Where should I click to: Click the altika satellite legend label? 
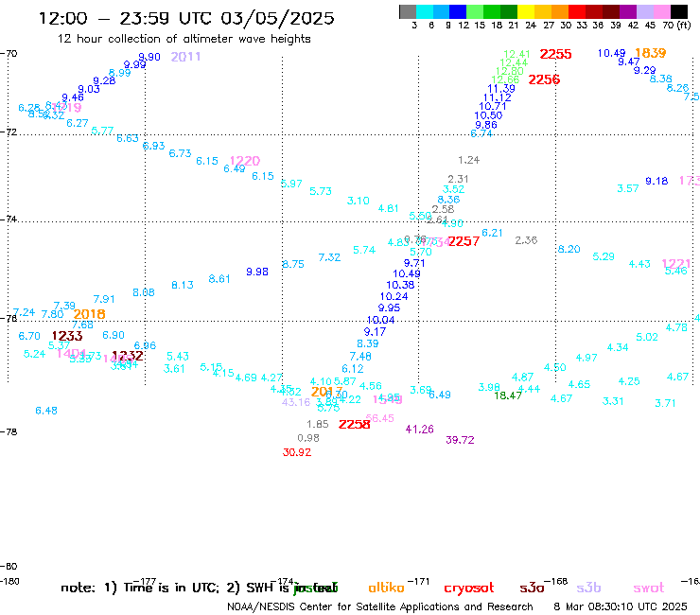pyautogui.click(x=386, y=588)
